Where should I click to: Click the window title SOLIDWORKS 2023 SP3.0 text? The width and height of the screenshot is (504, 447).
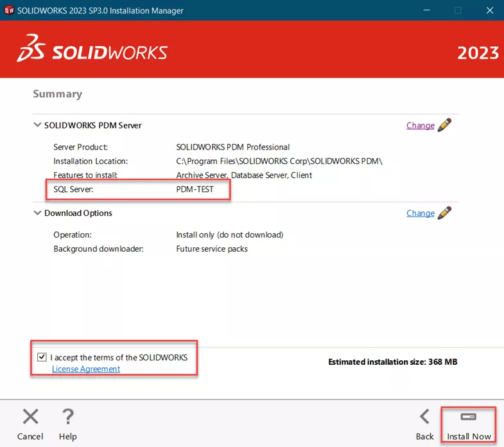100,11
